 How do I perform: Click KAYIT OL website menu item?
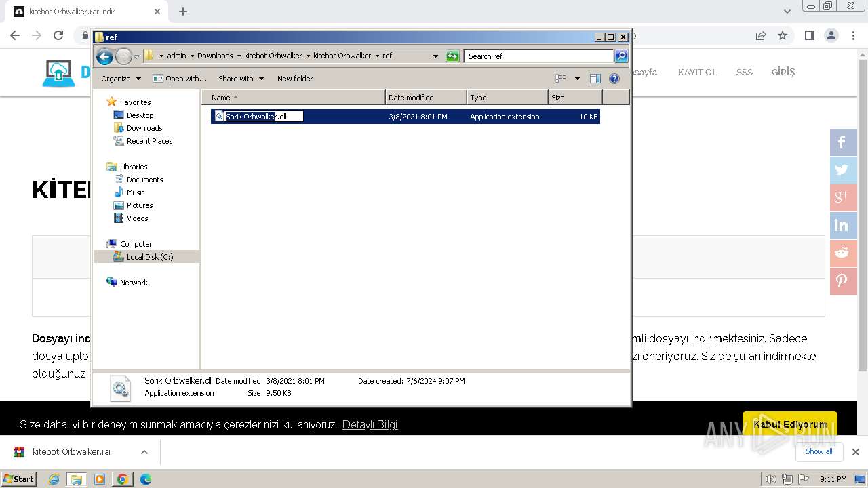697,72
